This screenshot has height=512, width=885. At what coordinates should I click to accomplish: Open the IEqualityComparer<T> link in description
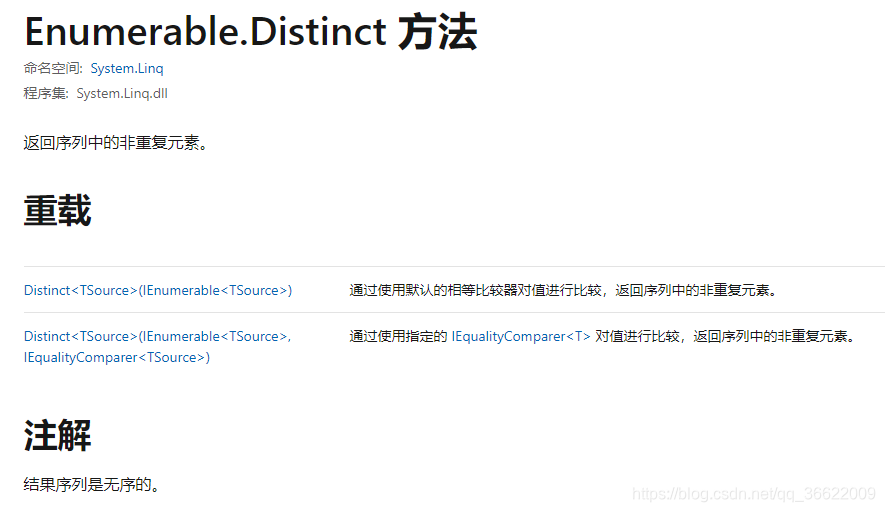coord(520,336)
